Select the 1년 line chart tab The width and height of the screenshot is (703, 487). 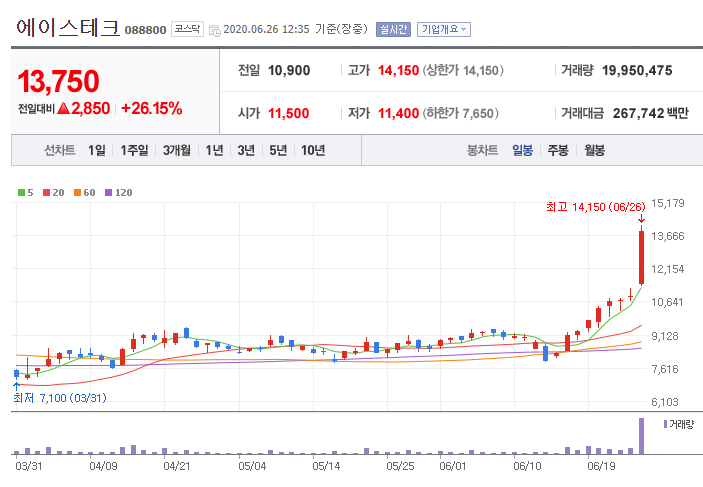(214, 150)
